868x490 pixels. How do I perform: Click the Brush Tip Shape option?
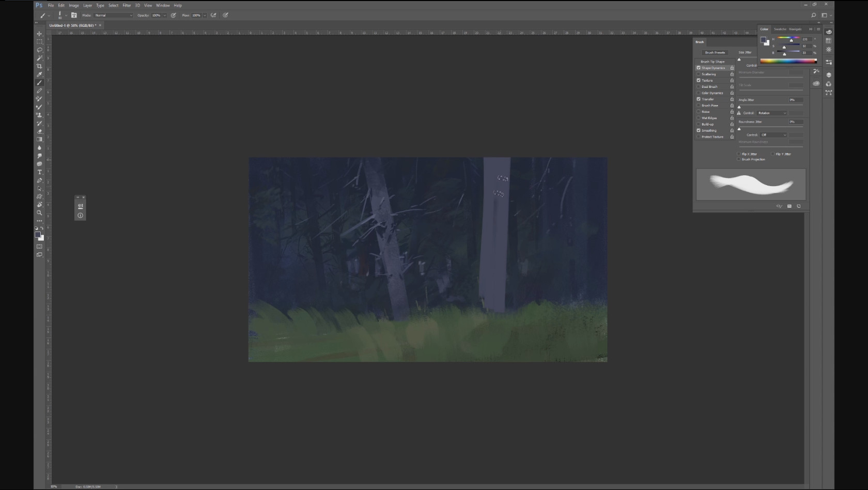pyautogui.click(x=712, y=62)
